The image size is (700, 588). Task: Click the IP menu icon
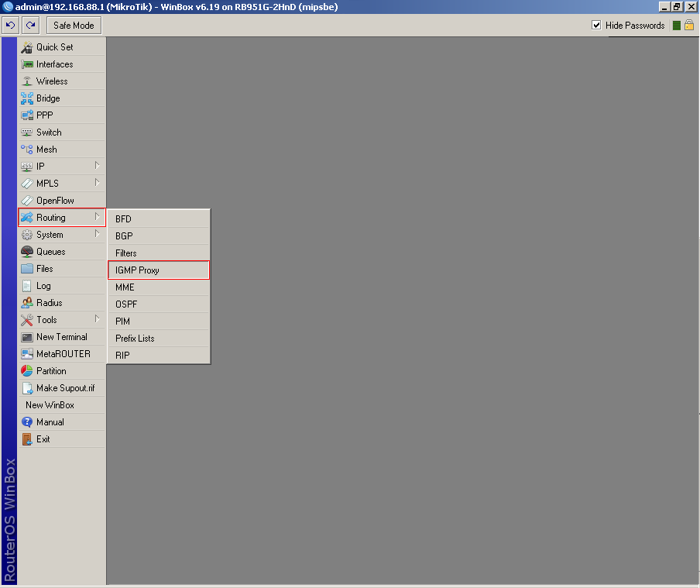(x=27, y=167)
